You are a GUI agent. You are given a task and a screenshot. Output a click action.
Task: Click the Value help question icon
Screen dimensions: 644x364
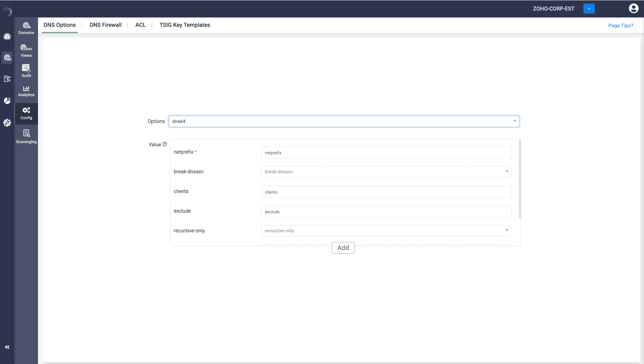[x=165, y=144]
